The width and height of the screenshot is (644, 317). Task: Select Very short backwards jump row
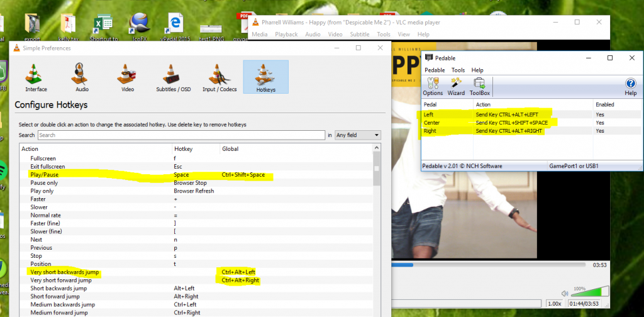click(x=196, y=272)
